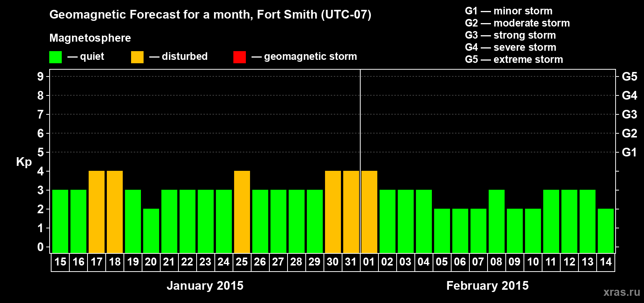
Task: Click the Geomagnetic Forecast chart title
Action: pos(210,15)
